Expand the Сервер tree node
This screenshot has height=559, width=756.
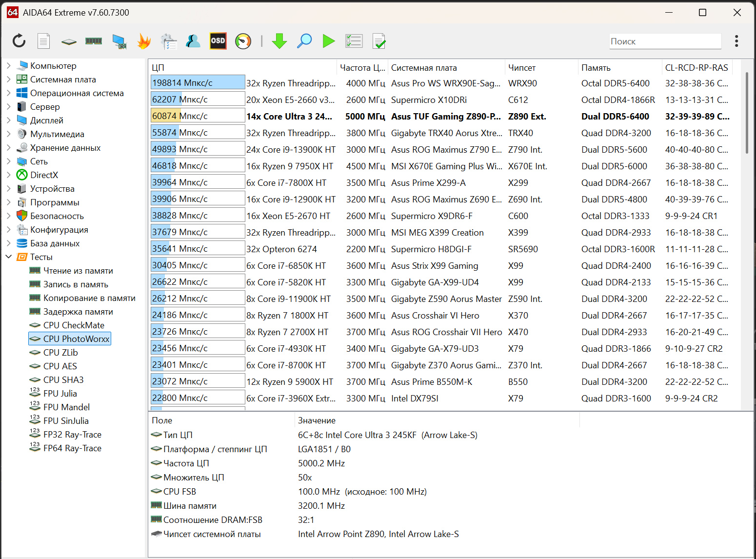(8, 106)
